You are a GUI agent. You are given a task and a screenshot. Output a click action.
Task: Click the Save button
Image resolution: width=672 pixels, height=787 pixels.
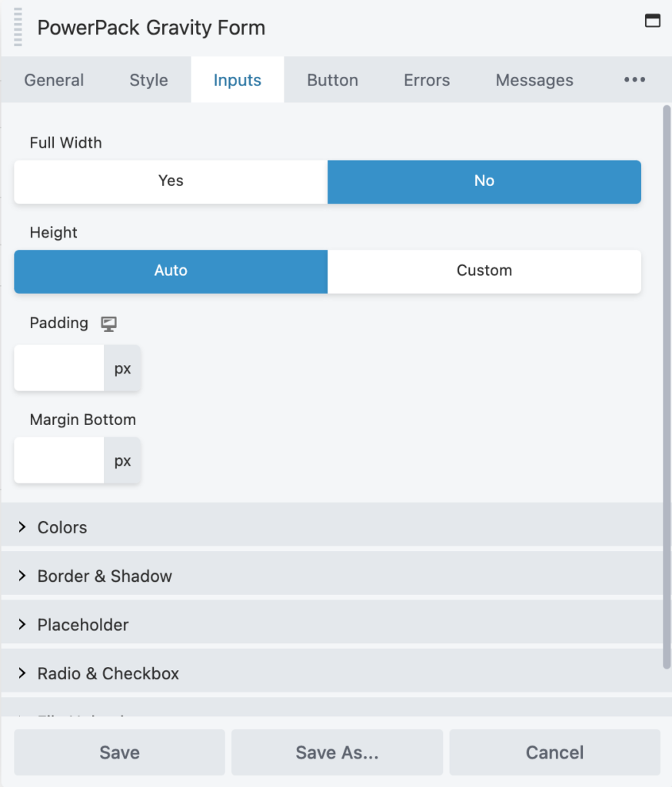point(119,752)
